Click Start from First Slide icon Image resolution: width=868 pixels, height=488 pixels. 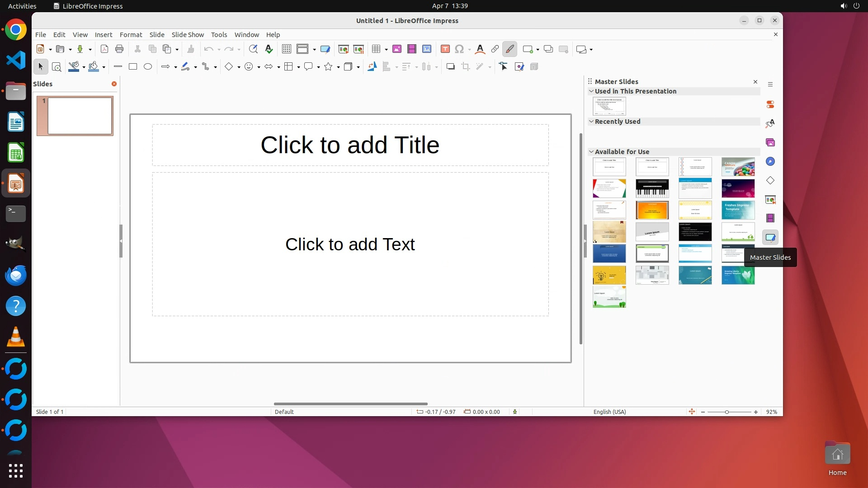click(343, 49)
